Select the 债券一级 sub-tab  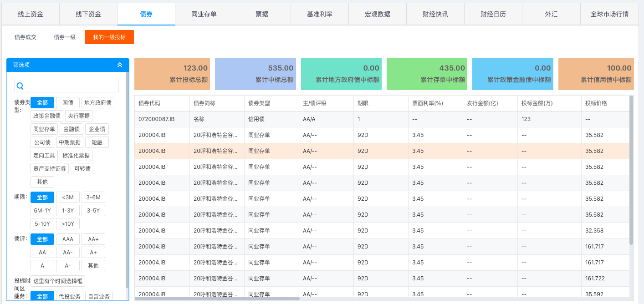click(65, 37)
